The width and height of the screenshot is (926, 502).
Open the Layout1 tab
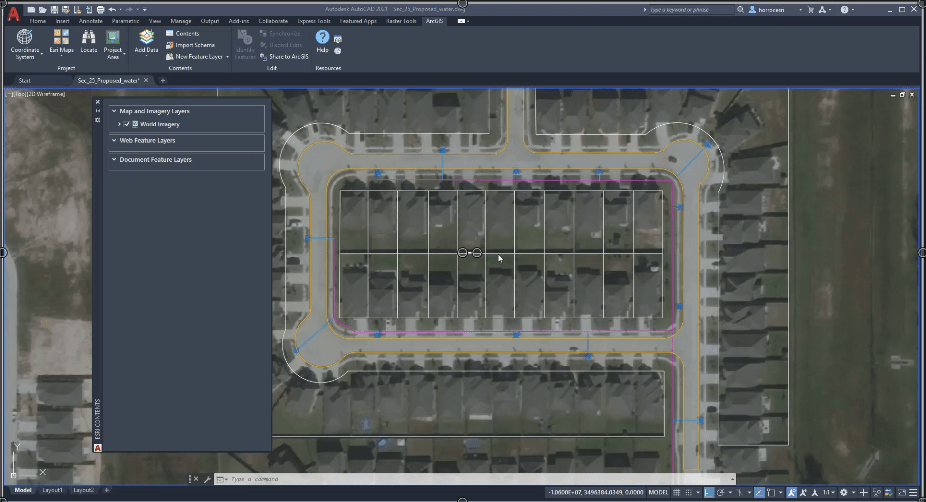click(52, 490)
